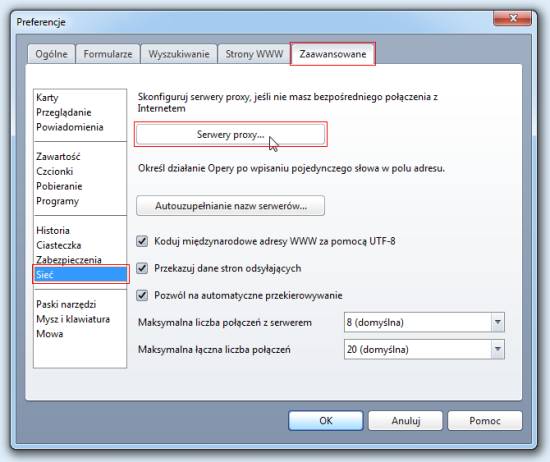Switch to the Ogólne tab
The width and height of the screenshot is (550, 462).
(x=52, y=54)
